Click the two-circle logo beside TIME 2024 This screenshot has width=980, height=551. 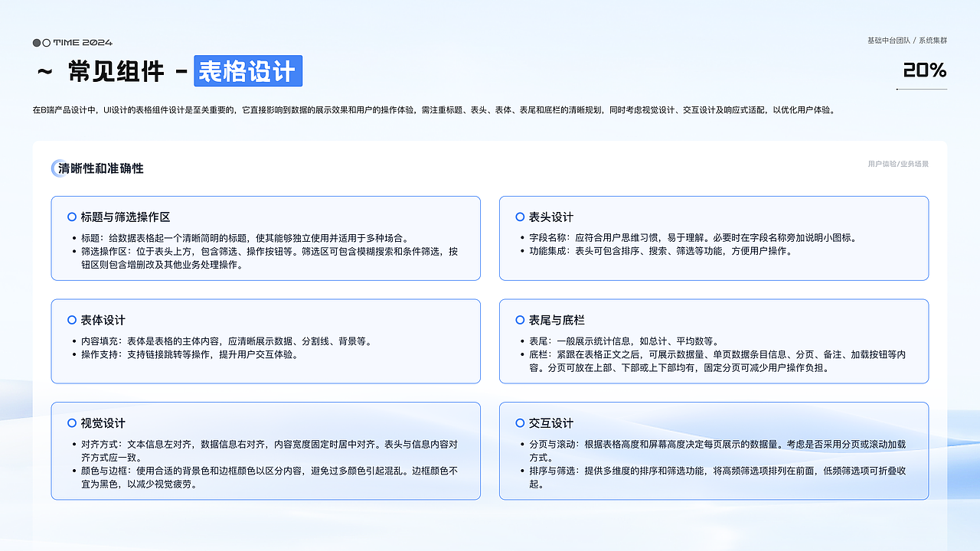tap(41, 43)
